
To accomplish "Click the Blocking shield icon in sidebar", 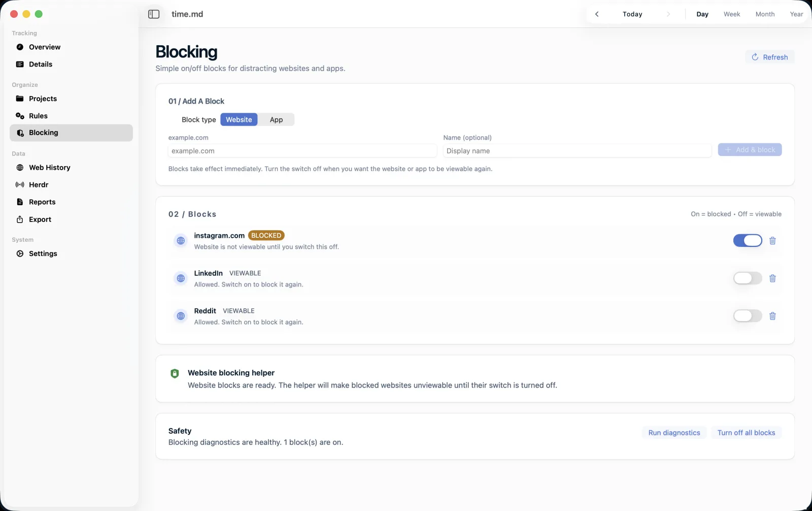I will click(x=20, y=133).
